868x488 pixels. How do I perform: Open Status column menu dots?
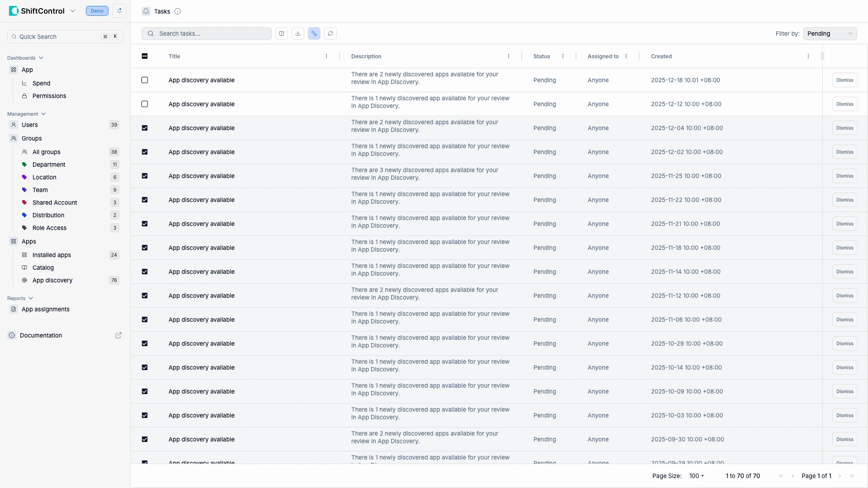(563, 56)
